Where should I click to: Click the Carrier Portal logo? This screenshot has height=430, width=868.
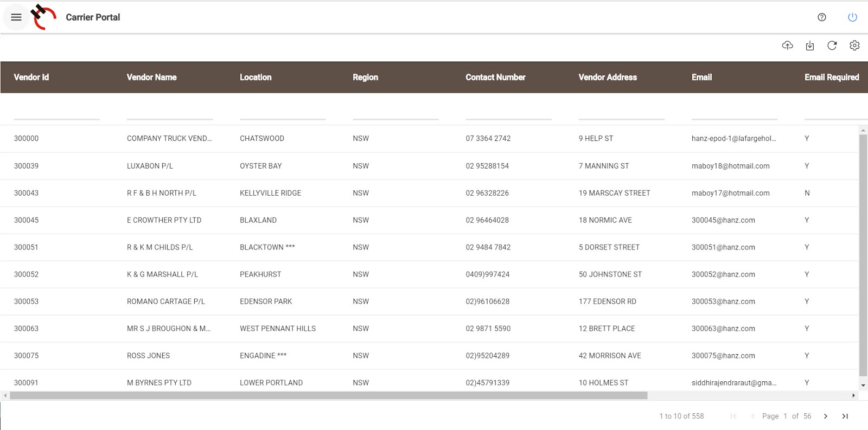click(43, 17)
